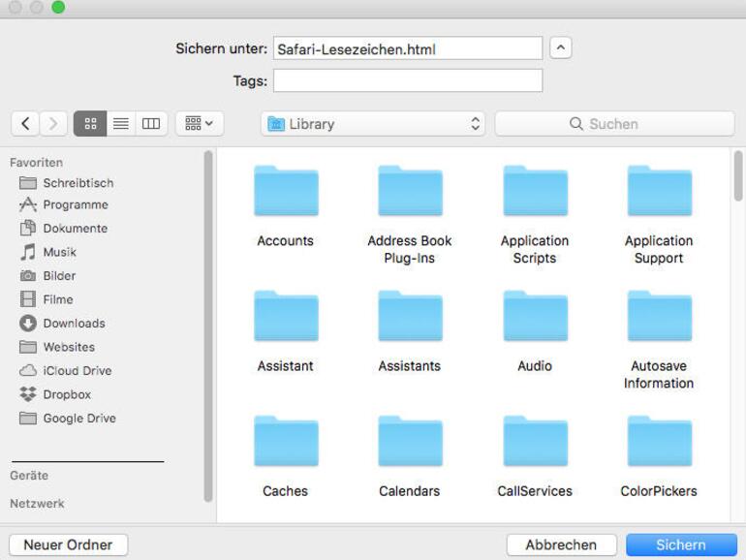Click the Geräte sidebar heading

(29, 476)
